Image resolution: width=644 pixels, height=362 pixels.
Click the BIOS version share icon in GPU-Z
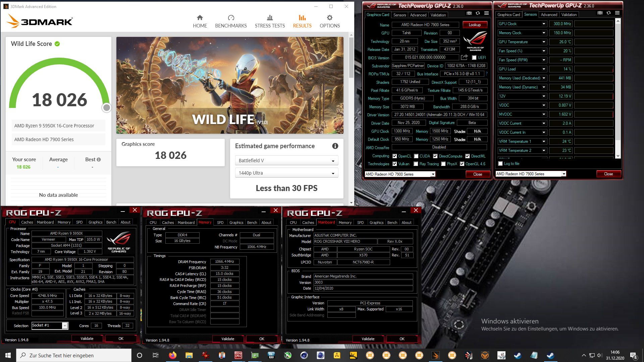pyautogui.click(x=464, y=58)
